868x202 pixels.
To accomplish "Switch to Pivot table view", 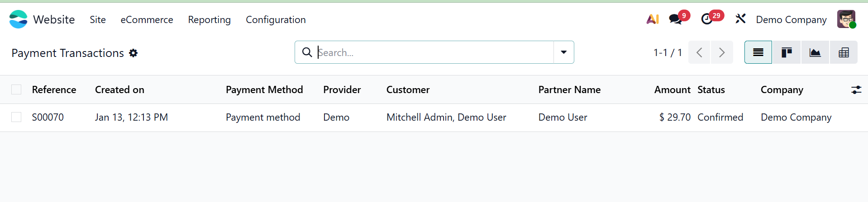I will [x=844, y=52].
